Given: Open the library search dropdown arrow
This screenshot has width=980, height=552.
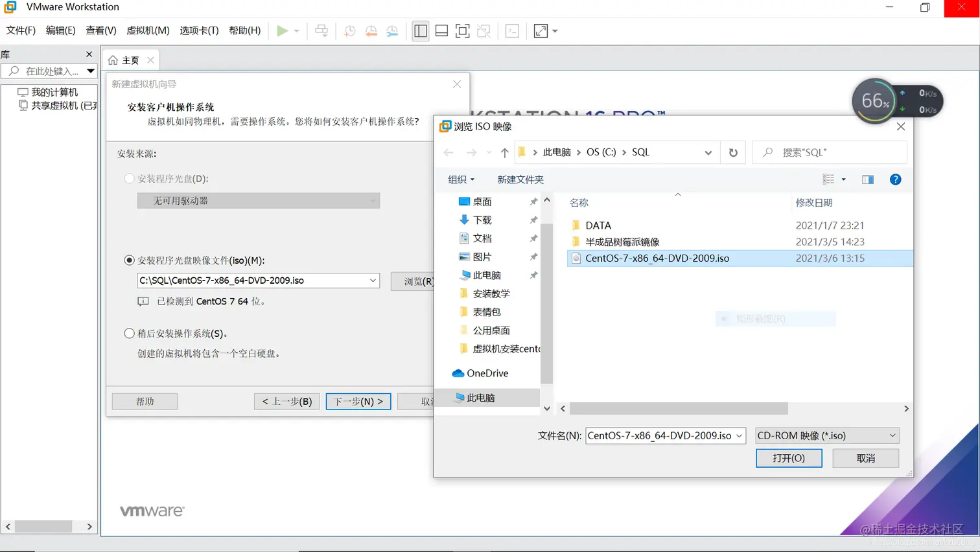Looking at the screenshot, I should point(90,71).
